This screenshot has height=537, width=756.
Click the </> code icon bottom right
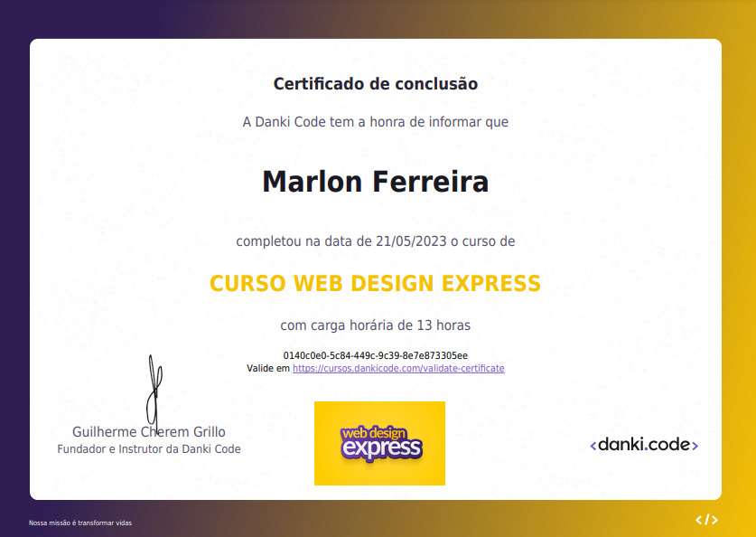(x=707, y=519)
